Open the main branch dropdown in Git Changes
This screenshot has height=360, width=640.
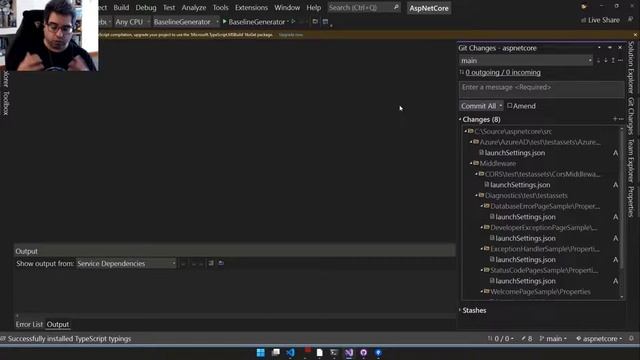[x=526, y=60]
